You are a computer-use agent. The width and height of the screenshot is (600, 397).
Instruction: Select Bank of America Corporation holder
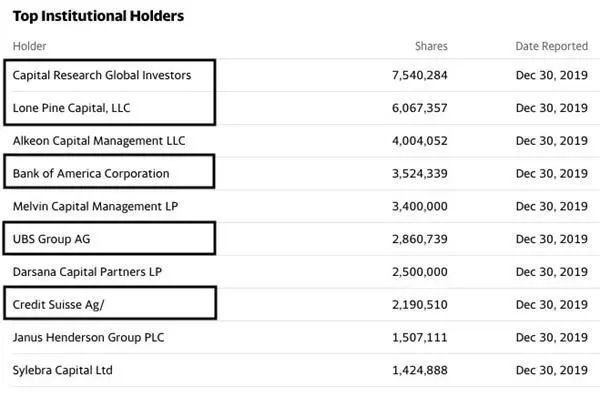tap(91, 174)
